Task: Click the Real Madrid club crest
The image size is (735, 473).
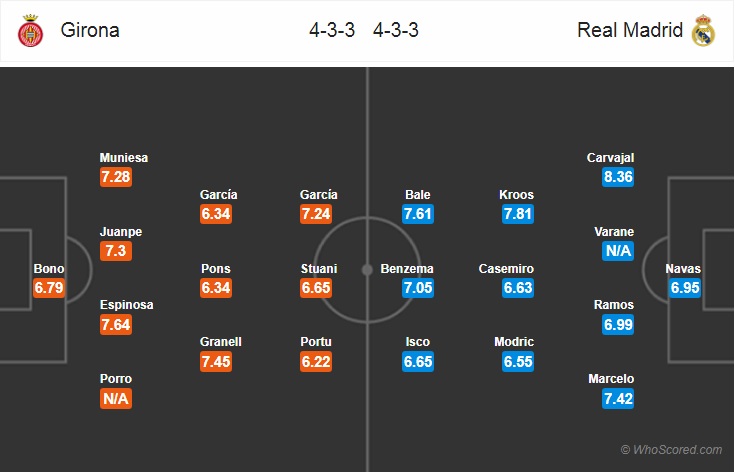Action: [704, 31]
